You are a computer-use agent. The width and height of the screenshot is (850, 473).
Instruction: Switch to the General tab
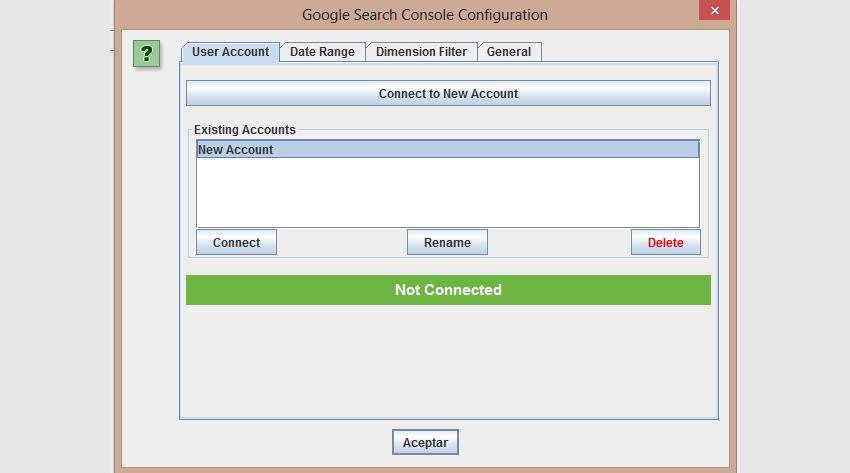tap(508, 52)
